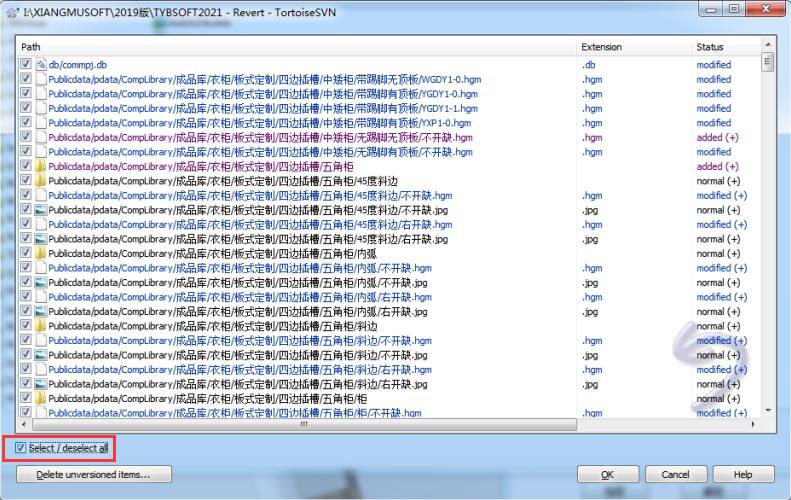791x500 pixels.
Task: Click the image icon of 45度斜边/右开缺.jpg row
Action: 41,239
